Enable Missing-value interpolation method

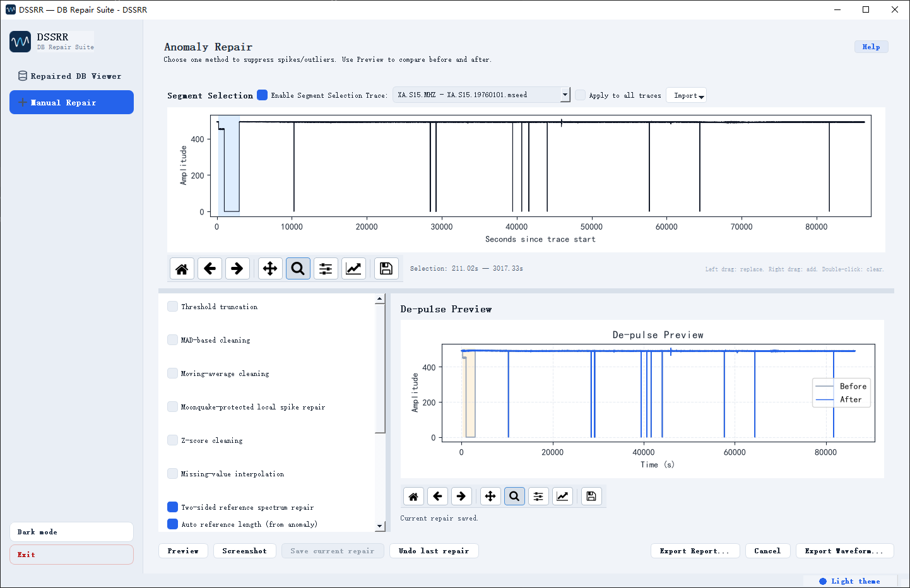pyautogui.click(x=172, y=474)
